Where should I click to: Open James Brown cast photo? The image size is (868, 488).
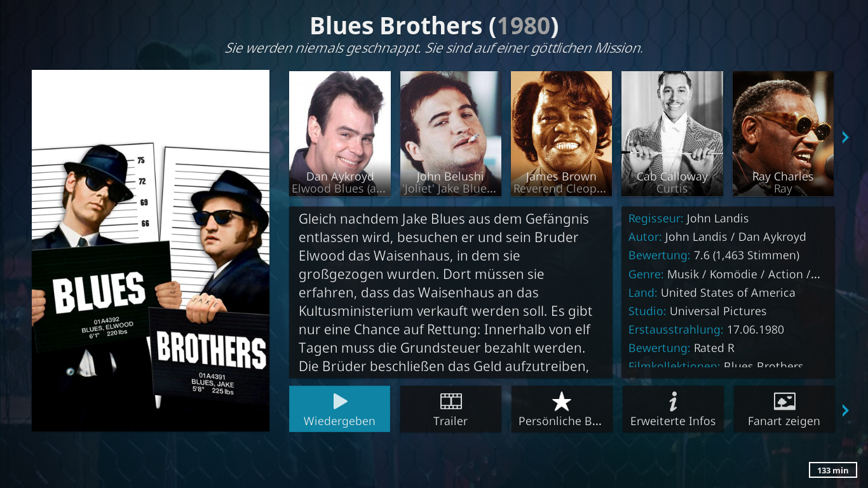pyautogui.click(x=562, y=133)
